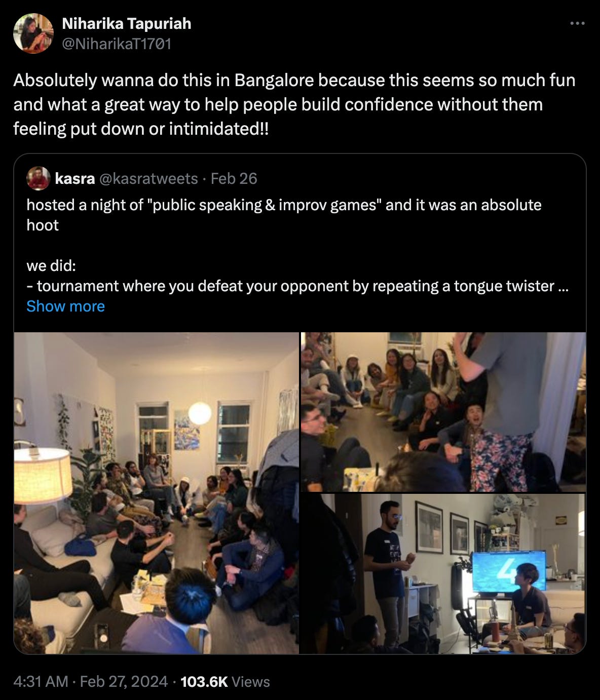
Task: Click the 4:31 AM · Feb 27, 2024 timestamp
Action: [90, 681]
